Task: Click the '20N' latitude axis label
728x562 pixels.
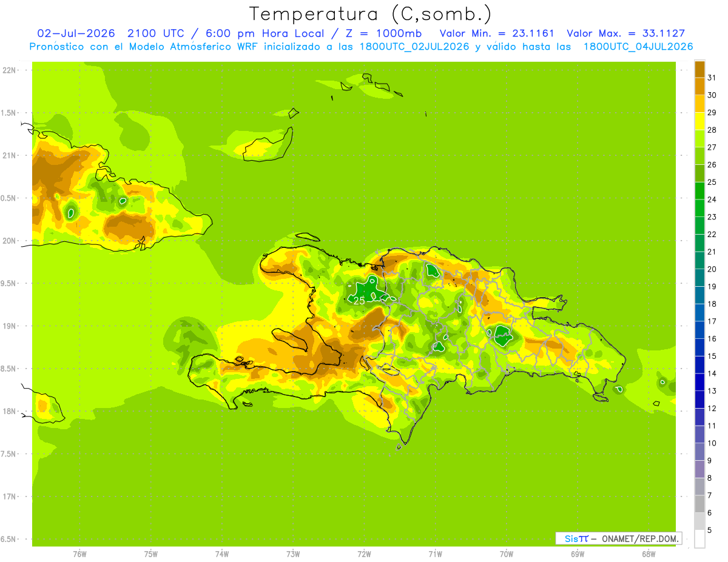Action: (x=9, y=241)
